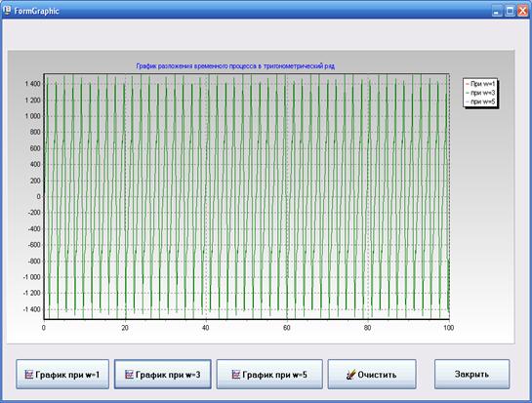This screenshot has height=403, width=532.
Task: Click the chart icon on the w=1 button
Action: pos(29,375)
